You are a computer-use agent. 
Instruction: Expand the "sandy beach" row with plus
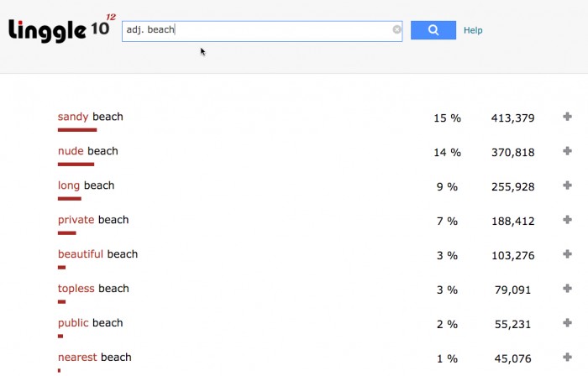(x=568, y=117)
